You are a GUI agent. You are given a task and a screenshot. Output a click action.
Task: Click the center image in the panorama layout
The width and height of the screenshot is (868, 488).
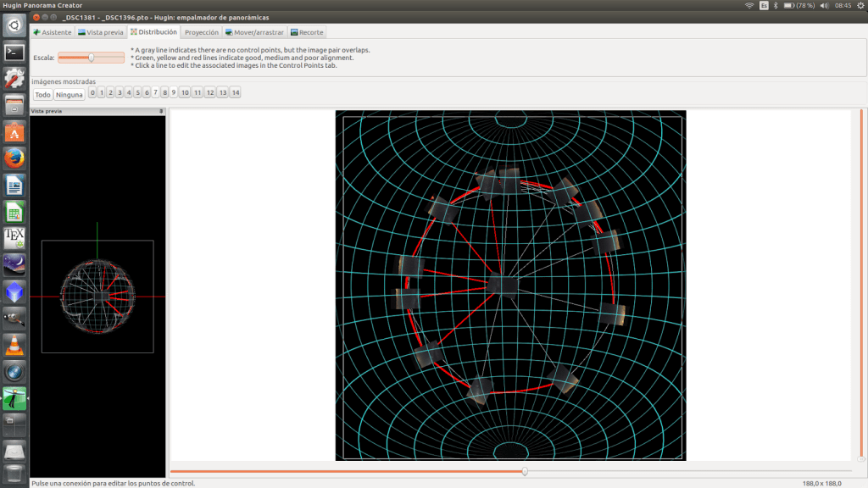pos(502,286)
